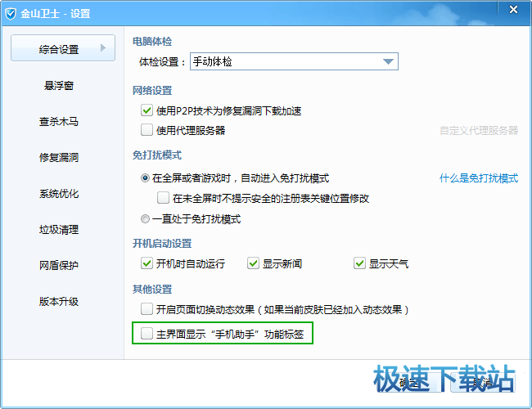Toggle the 开机时自动运行 checkbox
Viewport: 532px width, 409px height.
point(147,263)
